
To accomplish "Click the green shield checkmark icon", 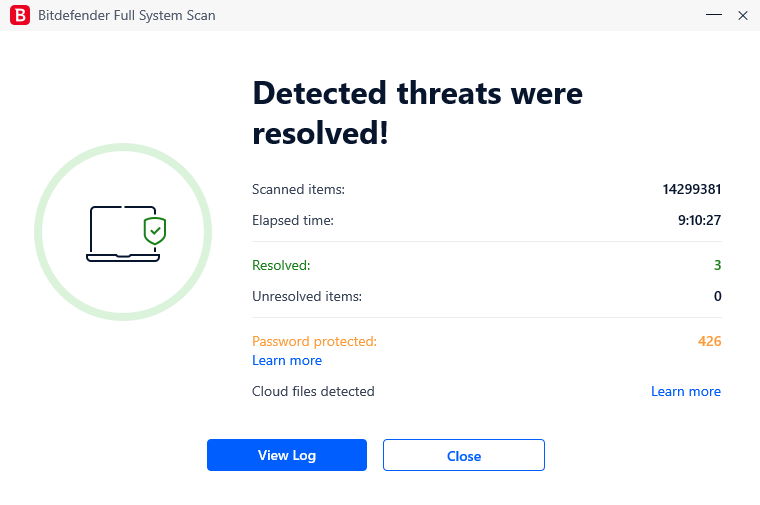I will click(155, 231).
